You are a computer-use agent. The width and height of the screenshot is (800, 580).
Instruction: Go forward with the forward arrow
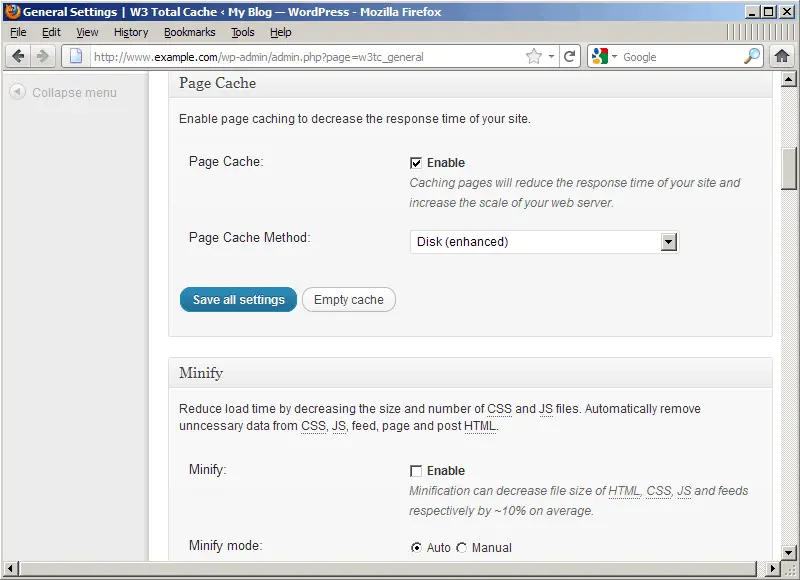pyautogui.click(x=42, y=56)
